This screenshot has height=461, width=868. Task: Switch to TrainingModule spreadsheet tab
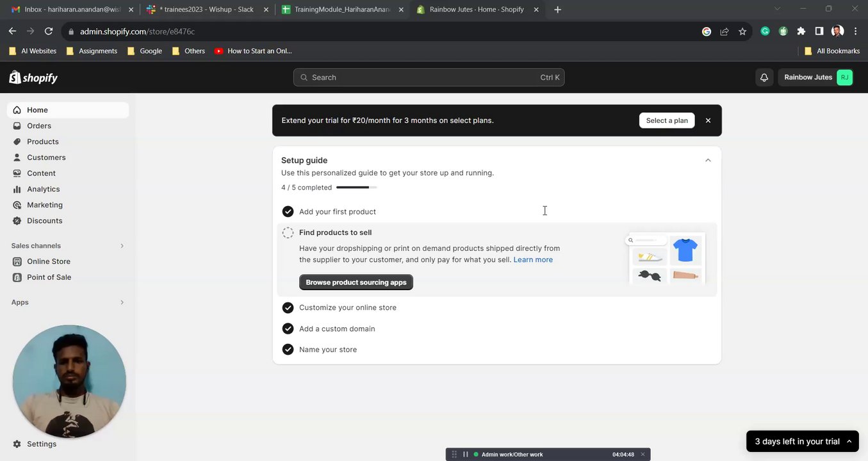[341, 10]
